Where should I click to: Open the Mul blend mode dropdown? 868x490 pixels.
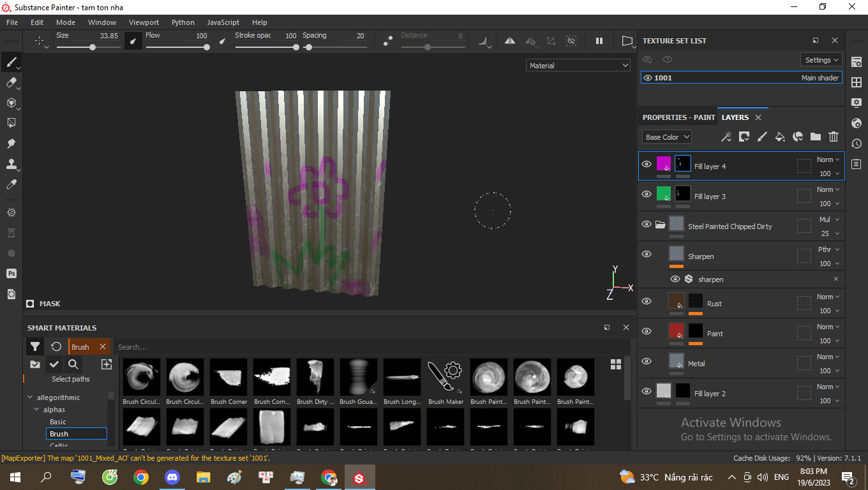coord(828,219)
